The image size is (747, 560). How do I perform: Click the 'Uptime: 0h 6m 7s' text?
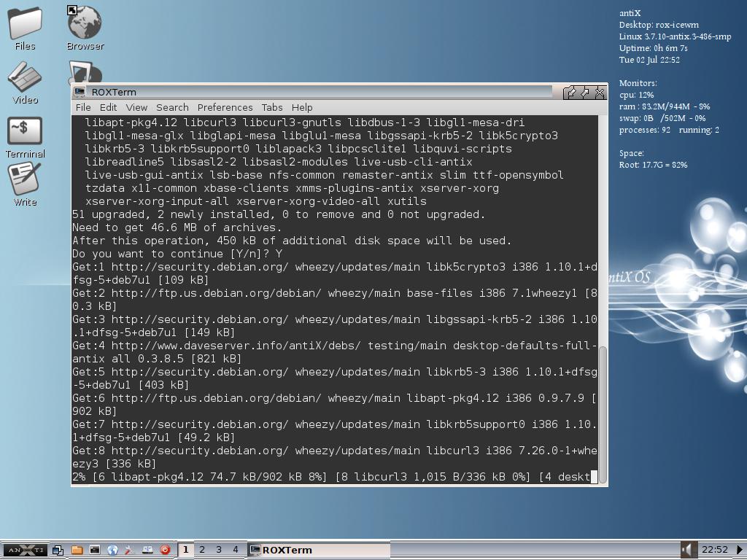[x=653, y=48]
